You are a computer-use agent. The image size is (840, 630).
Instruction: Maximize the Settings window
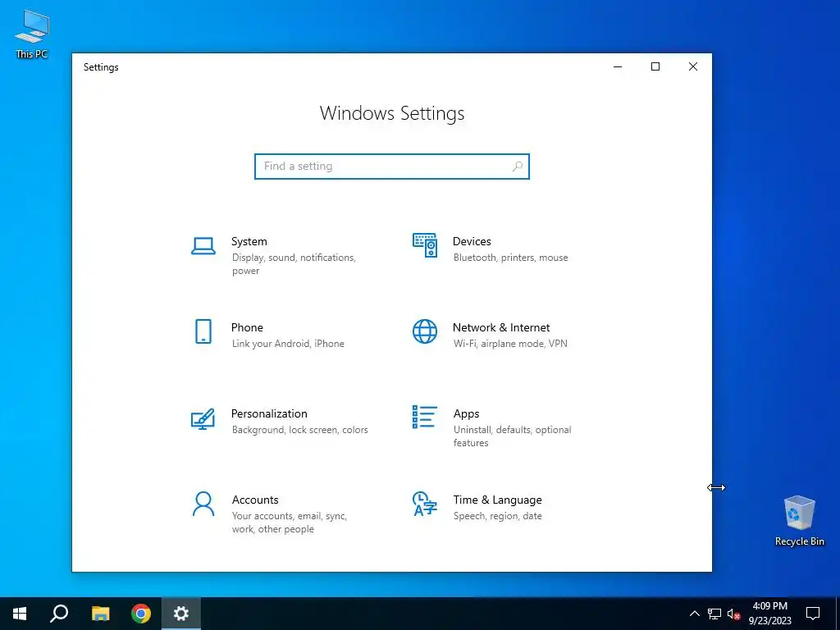click(655, 66)
